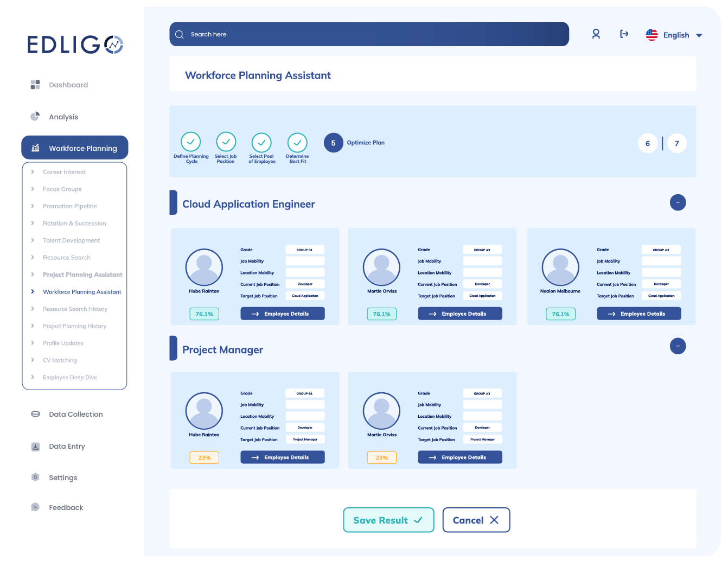Open the Dashboard from the sidebar
This screenshot has width=728, height=561.
[x=35, y=85]
